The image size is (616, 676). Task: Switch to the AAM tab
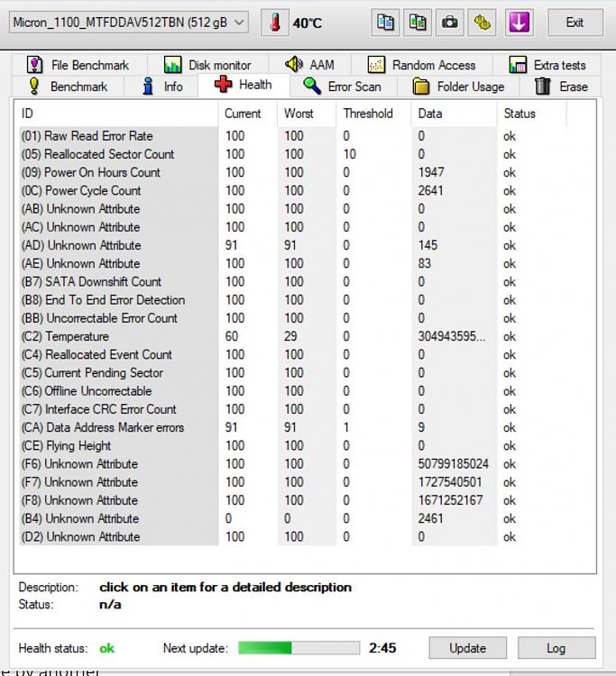[x=309, y=65]
